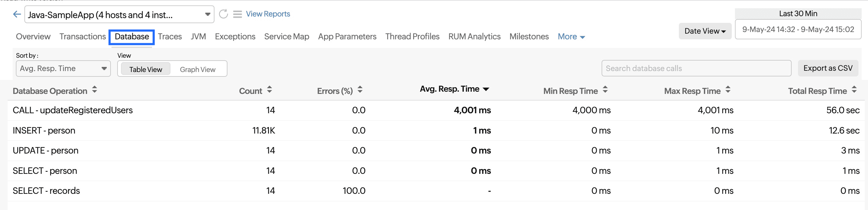Image resolution: width=868 pixels, height=210 pixels.
Task: Sort by Max Resp Time arrows
Action: [x=728, y=90]
